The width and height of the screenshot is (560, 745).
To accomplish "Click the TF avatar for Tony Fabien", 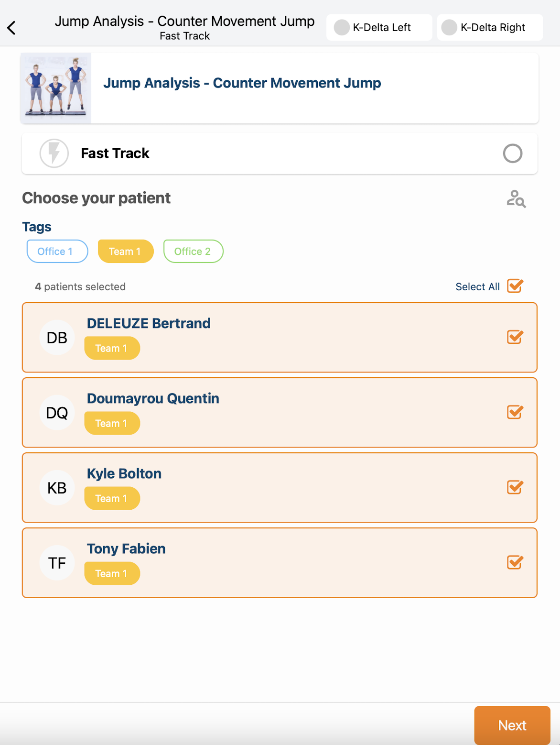I will pyautogui.click(x=57, y=563).
